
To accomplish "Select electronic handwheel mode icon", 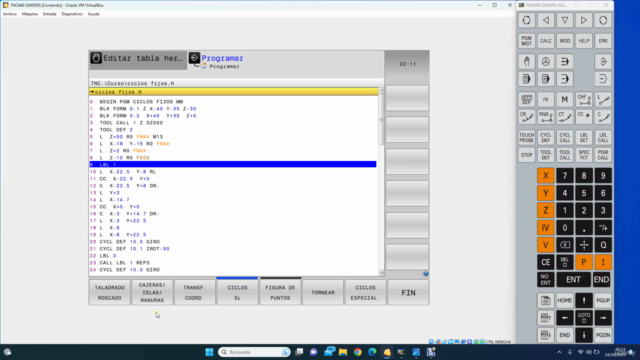I will tap(546, 62).
